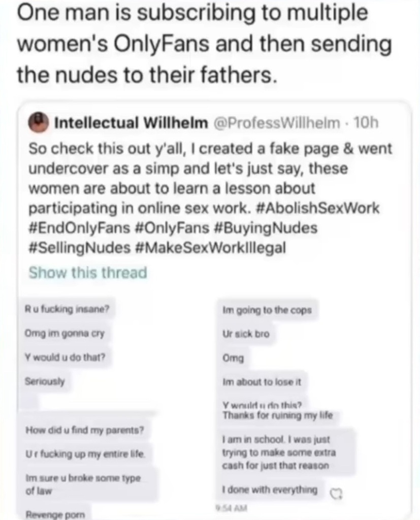
Task: Select the "Omg im gonna cry" message bubble
Action: click(65, 333)
